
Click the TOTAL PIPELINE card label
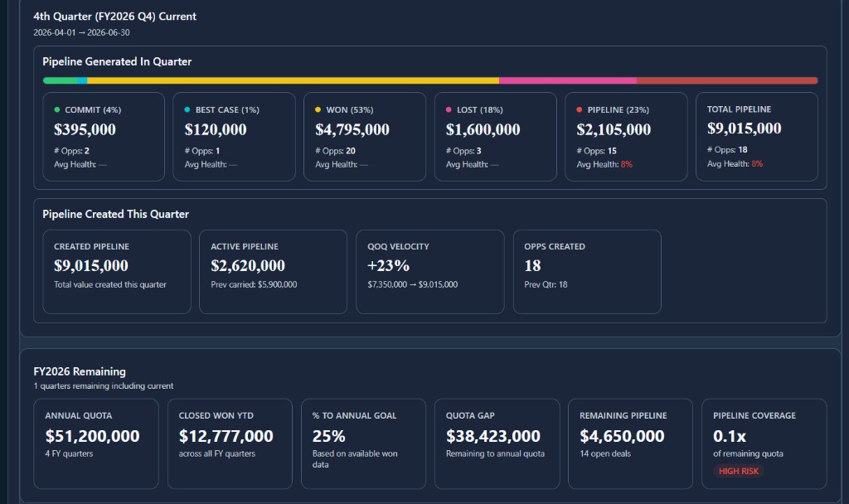[739, 109]
